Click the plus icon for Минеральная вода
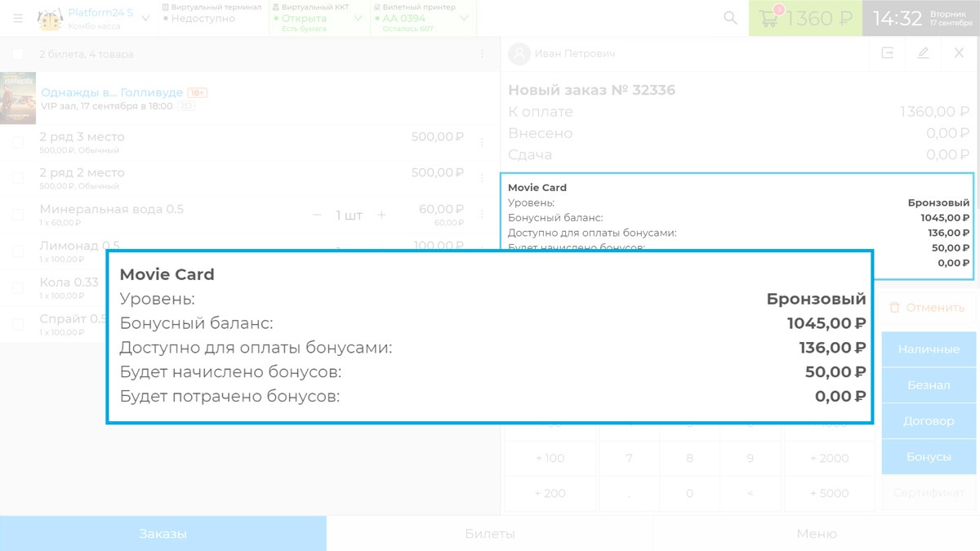The height and width of the screenshot is (551, 980). coord(381,215)
